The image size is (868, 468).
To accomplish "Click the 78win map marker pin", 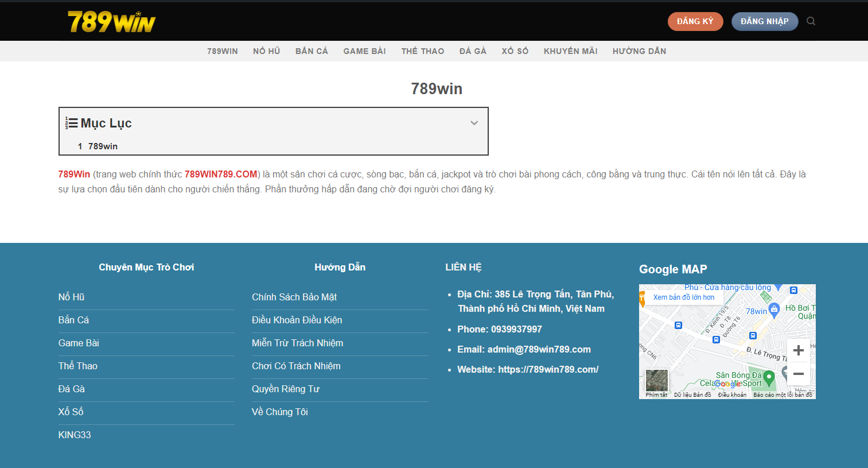I will [774, 310].
